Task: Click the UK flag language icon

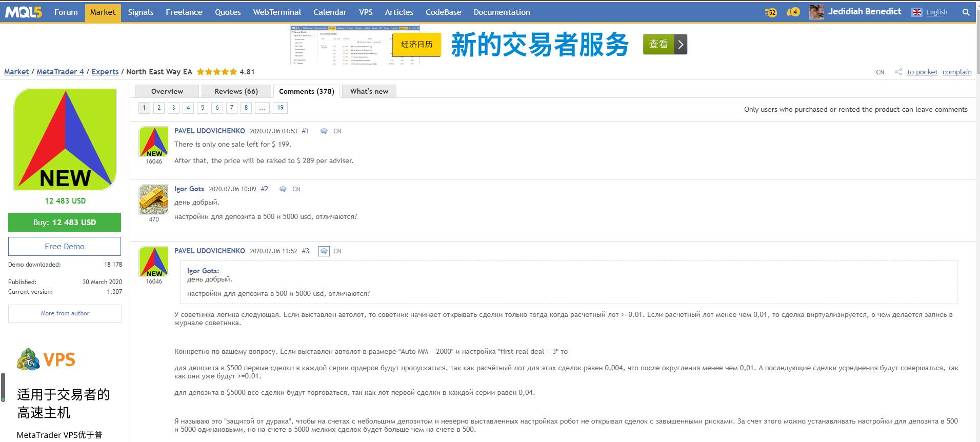Action: point(917,12)
